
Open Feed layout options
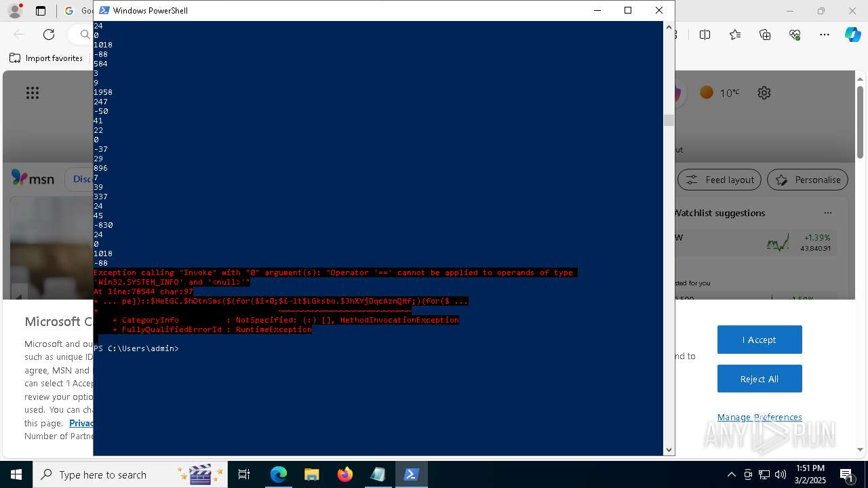tap(719, 180)
